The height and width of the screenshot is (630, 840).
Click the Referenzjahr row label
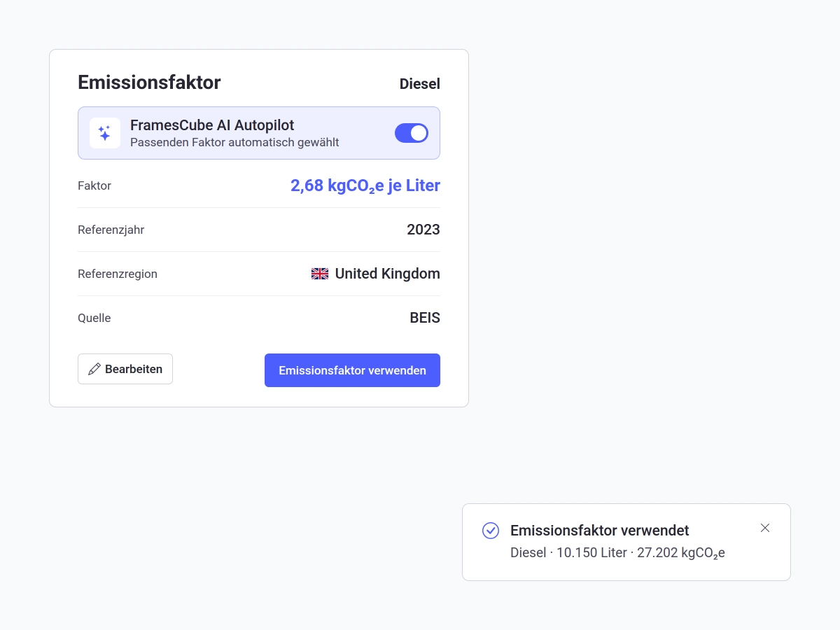[x=111, y=230]
